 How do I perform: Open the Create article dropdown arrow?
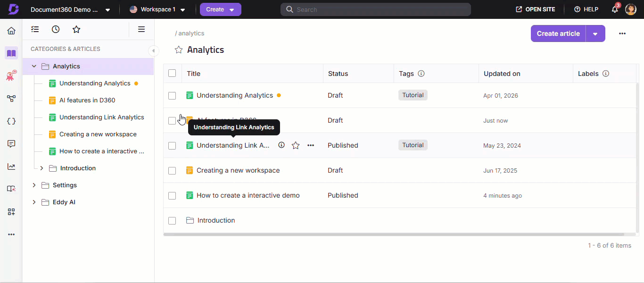[595, 34]
